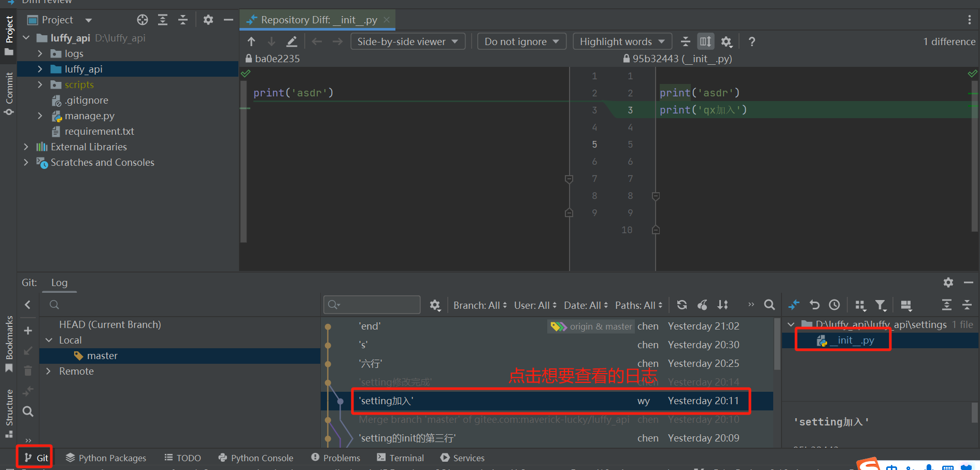The image size is (980, 470).
Task: Open the Branch: All filter
Action: [x=480, y=305]
